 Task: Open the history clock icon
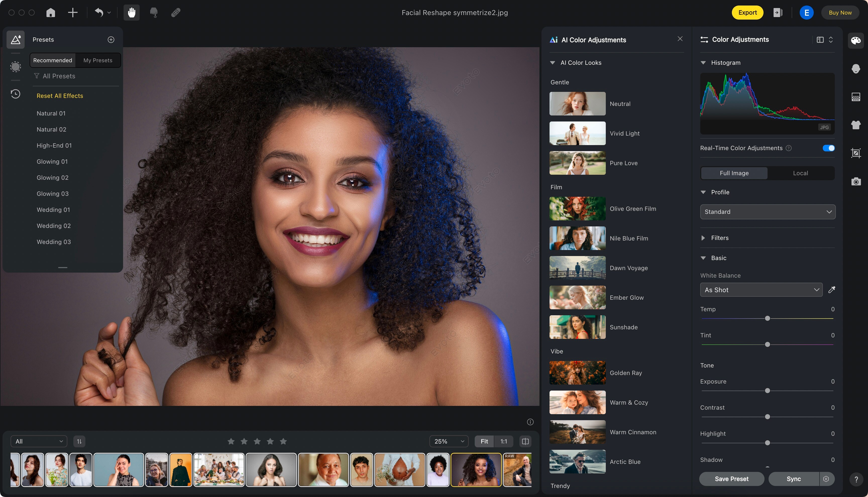coord(16,94)
